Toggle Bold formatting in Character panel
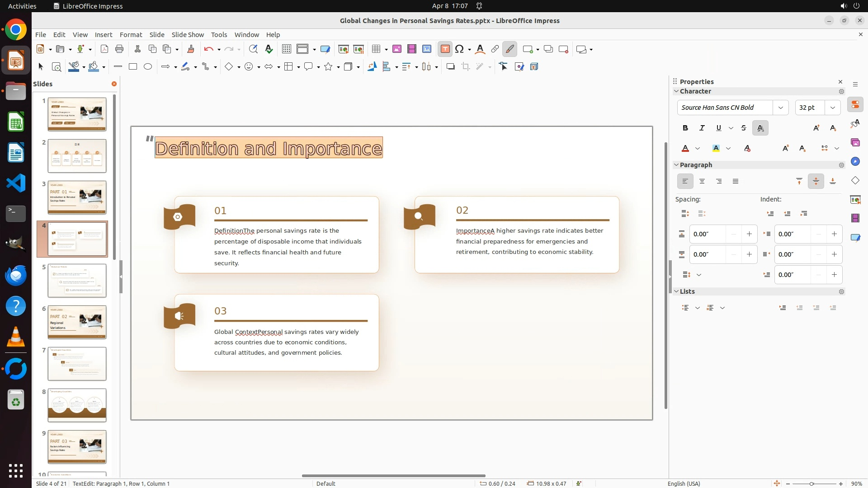868x488 pixels. pyautogui.click(x=685, y=128)
